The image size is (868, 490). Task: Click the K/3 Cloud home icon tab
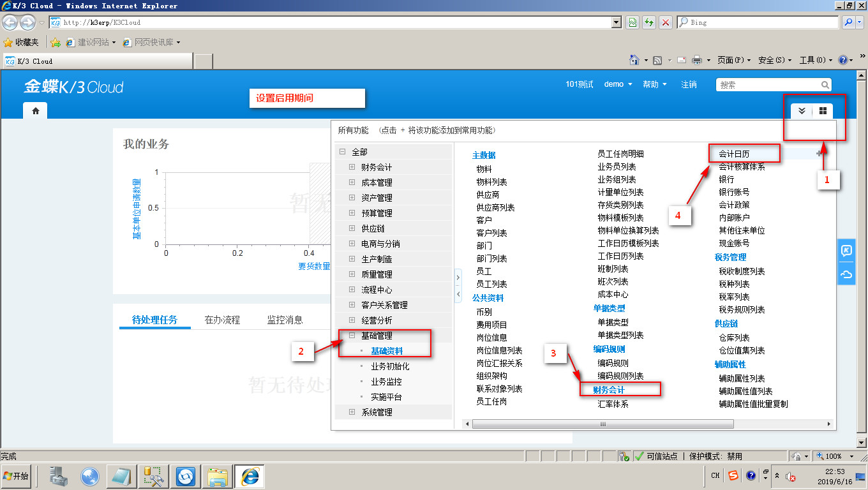pyautogui.click(x=35, y=110)
